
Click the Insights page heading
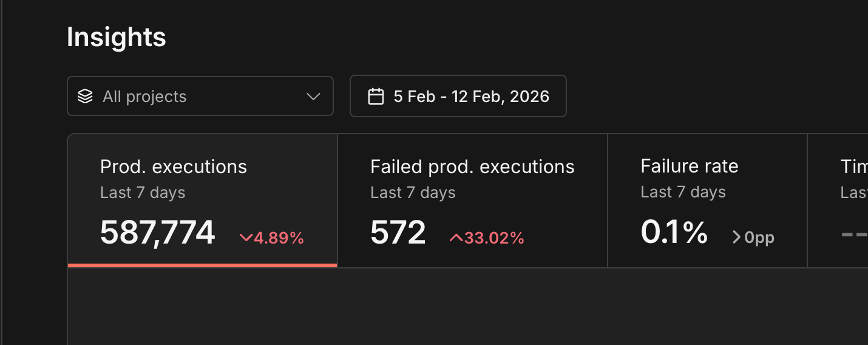pyautogui.click(x=117, y=37)
